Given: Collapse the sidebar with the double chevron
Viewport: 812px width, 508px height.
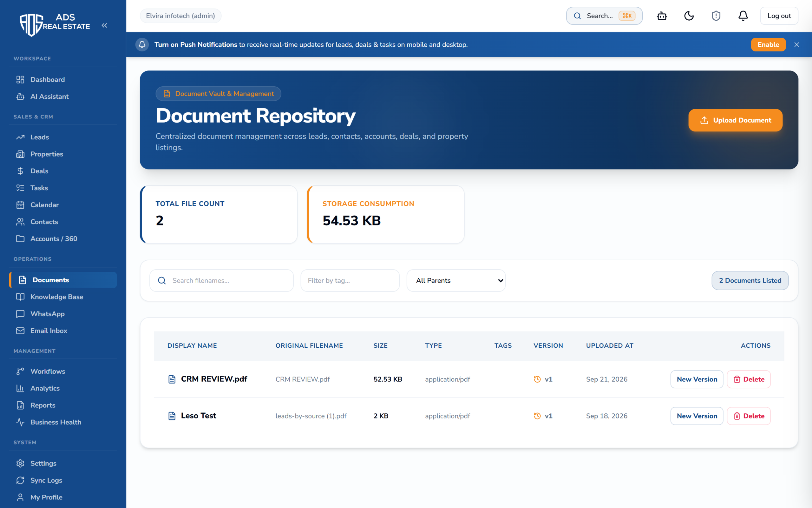Looking at the screenshot, I should point(104,25).
